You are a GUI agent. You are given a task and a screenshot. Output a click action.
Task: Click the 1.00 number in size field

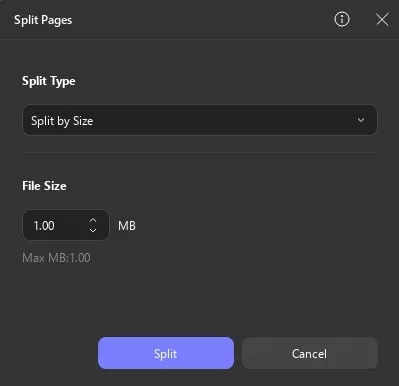[44, 226]
